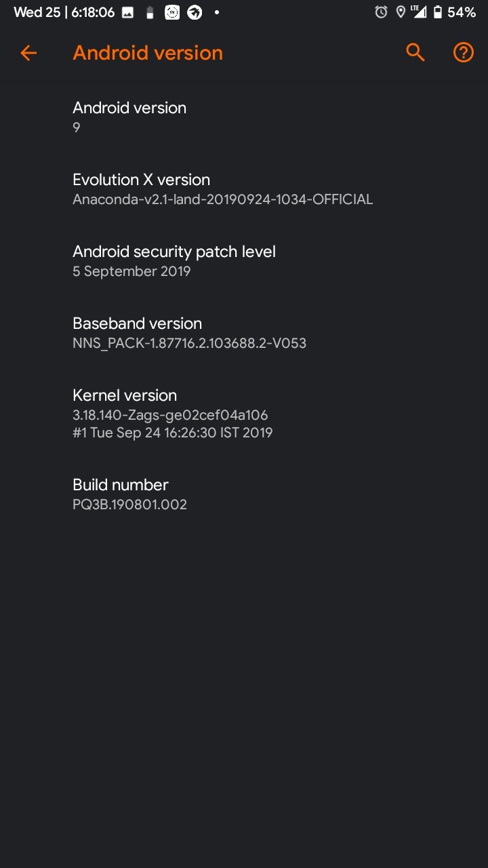Screen dimensions: 488x868
Task: Tap the Kernel version entry
Action: (x=244, y=414)
